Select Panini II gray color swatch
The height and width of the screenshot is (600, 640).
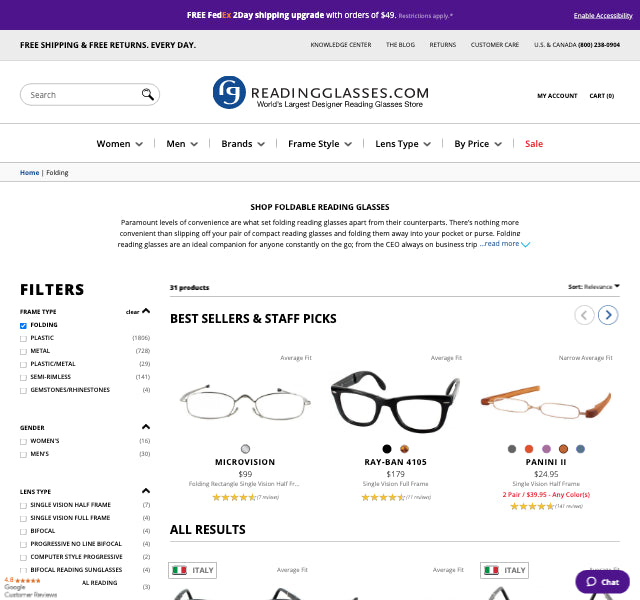point(512,449)
